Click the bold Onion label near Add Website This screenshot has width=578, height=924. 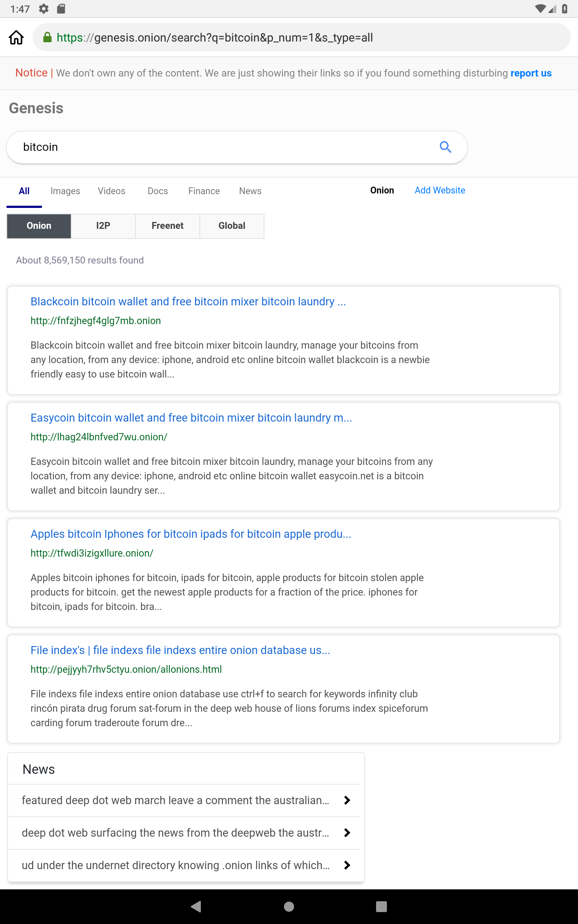click(x=382, y=190)
